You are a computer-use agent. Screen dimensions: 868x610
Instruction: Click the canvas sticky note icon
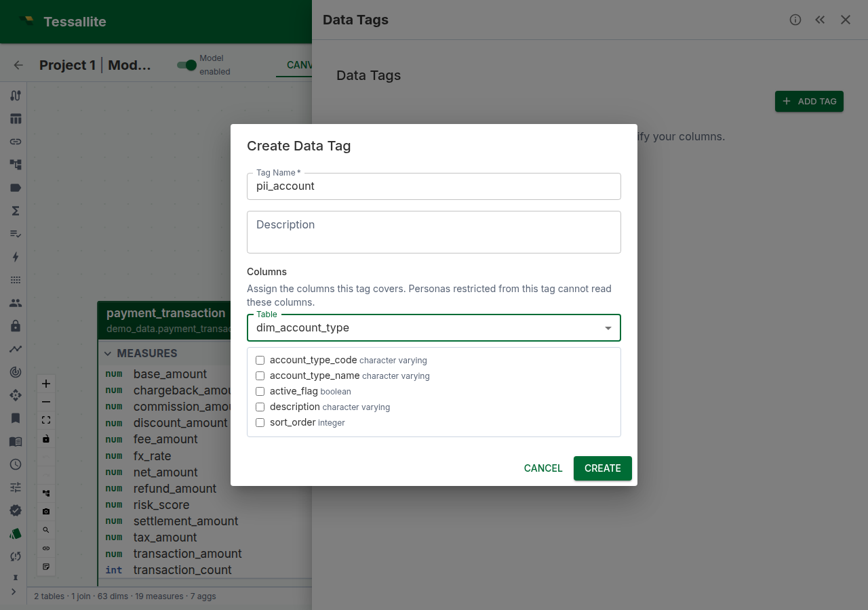click(46, 567)
